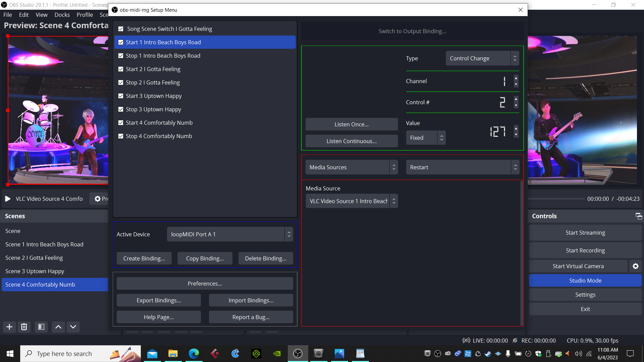Add a new scene with plus icon
This screenshot has width=644, height=362.
coord(9,327)
